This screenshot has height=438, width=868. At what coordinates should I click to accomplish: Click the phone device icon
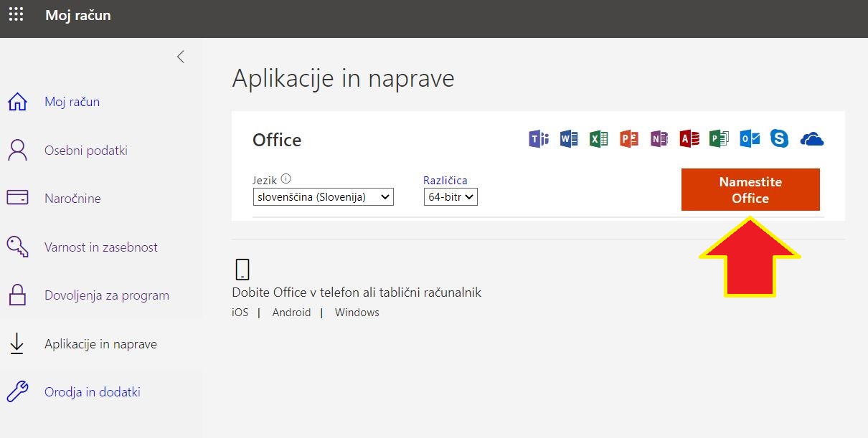click(242, 270)
